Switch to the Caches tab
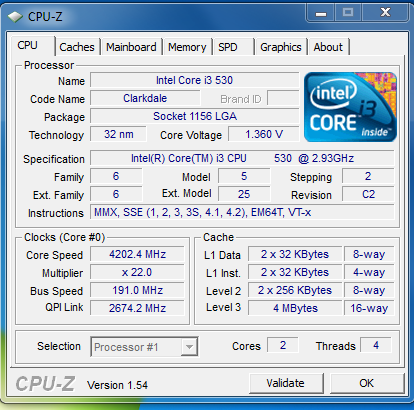Screen dimensions: 414x410 click(x=77, y=47)
